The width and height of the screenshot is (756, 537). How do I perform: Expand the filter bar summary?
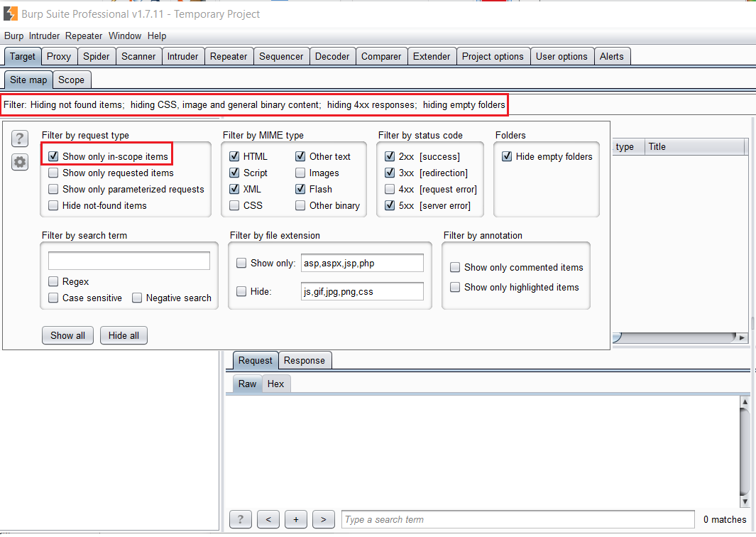pyautogui.click(x=254, y=105)
